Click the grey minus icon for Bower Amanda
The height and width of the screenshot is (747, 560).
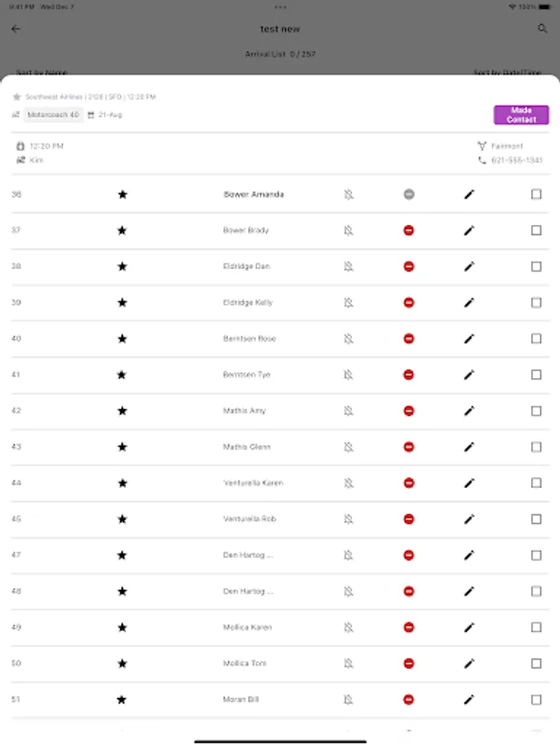408,194
